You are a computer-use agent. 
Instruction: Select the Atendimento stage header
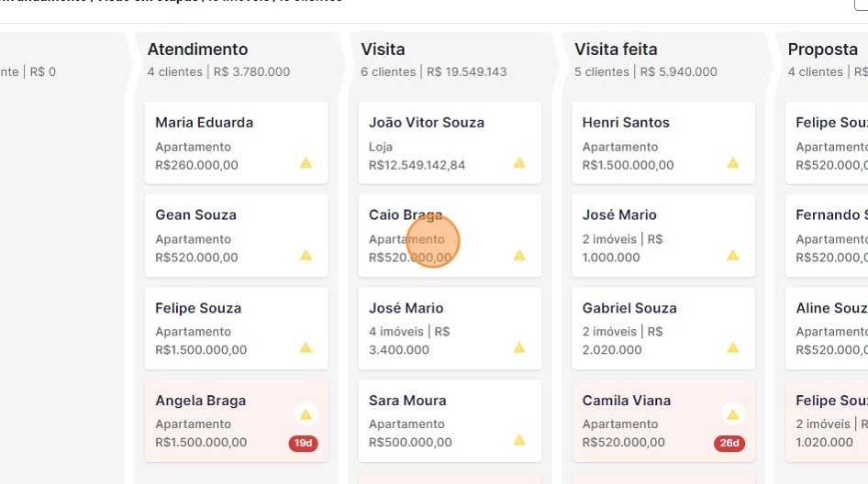coord(197,49)
